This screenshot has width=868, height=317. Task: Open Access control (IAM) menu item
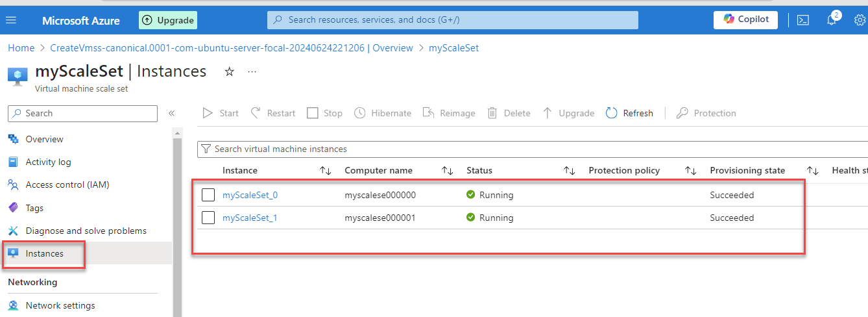67,184
